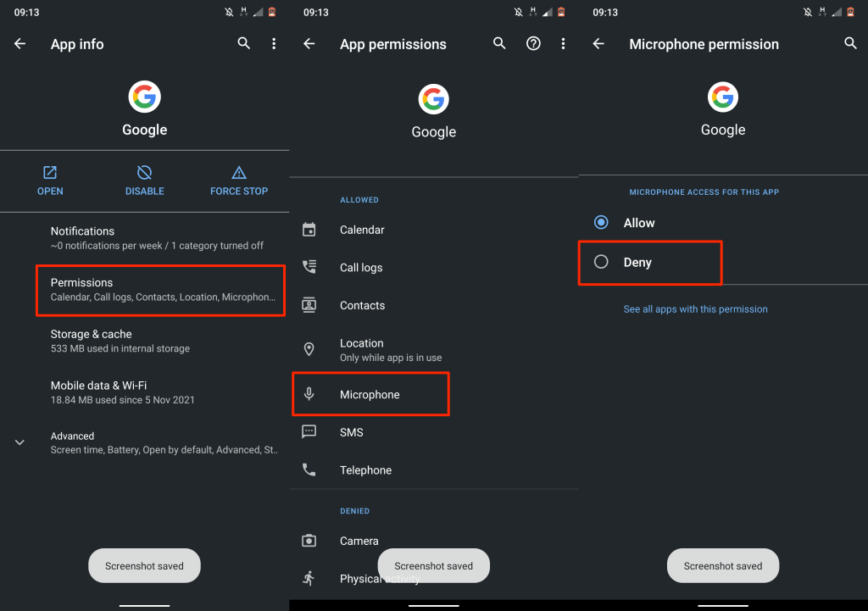Open the Permissions settings entry
This screenshot has height=611, width=868.
point(160,290)
